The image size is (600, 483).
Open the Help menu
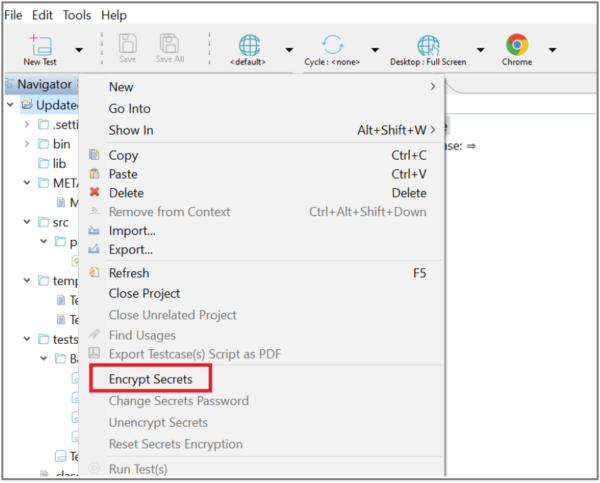[114, 15]
